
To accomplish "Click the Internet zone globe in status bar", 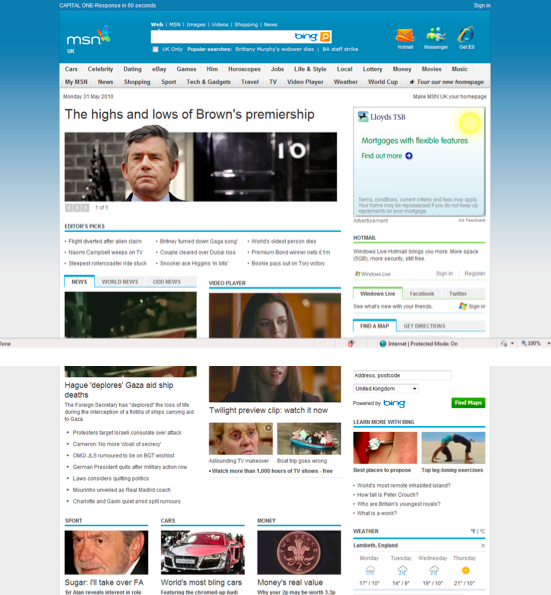I will tap(383, 343).
